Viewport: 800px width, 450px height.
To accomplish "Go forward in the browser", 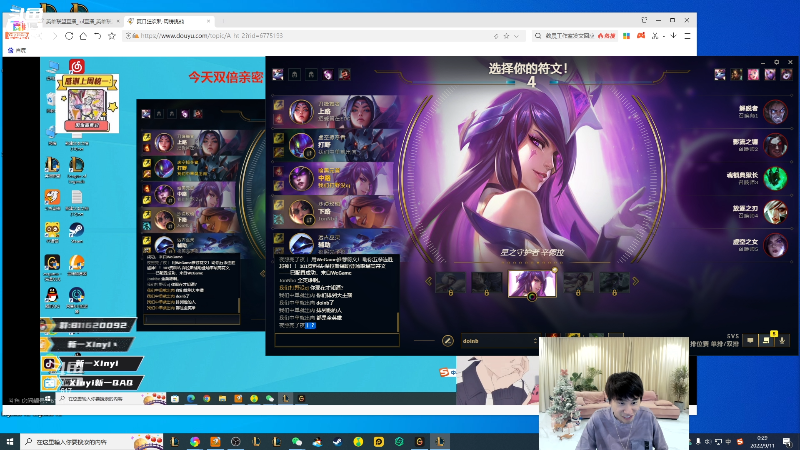I will coord(55,36).
